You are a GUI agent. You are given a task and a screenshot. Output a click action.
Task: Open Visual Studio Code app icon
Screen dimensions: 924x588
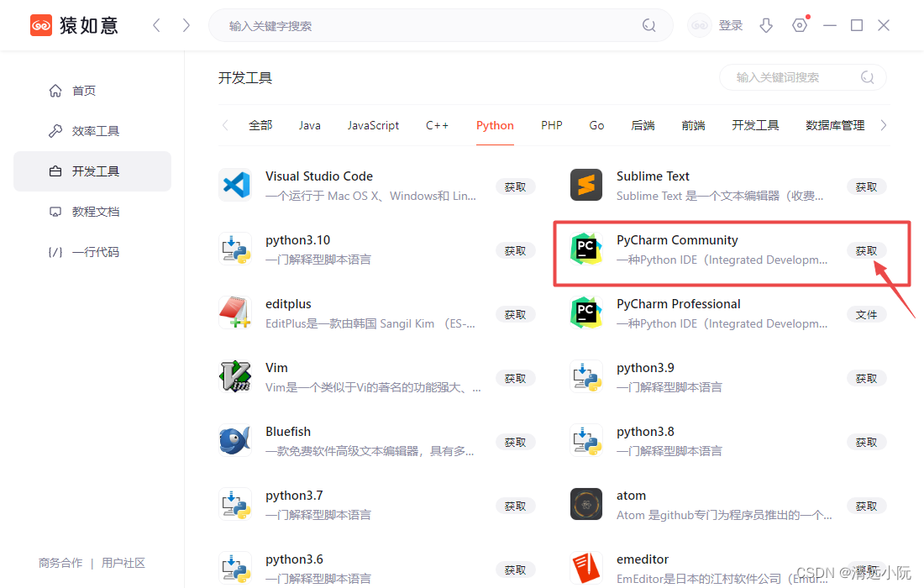click(234, 185)
